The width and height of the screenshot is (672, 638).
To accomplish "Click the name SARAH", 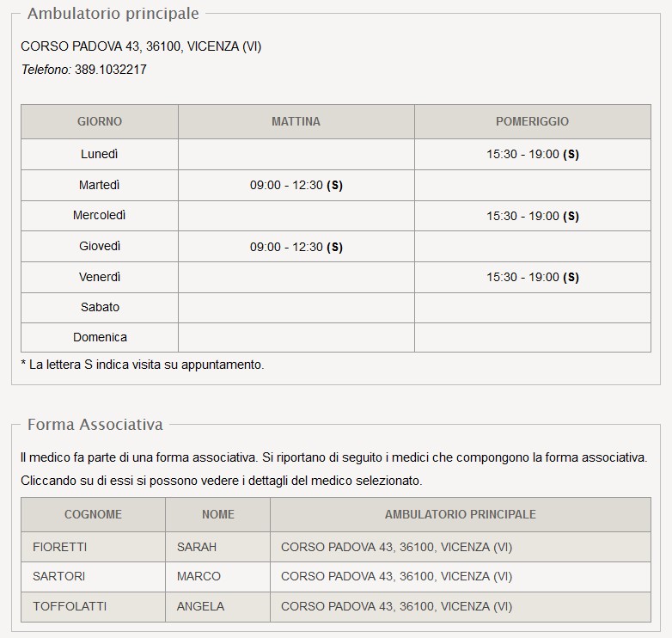I will pyautogui.click(x=197, y=547).
